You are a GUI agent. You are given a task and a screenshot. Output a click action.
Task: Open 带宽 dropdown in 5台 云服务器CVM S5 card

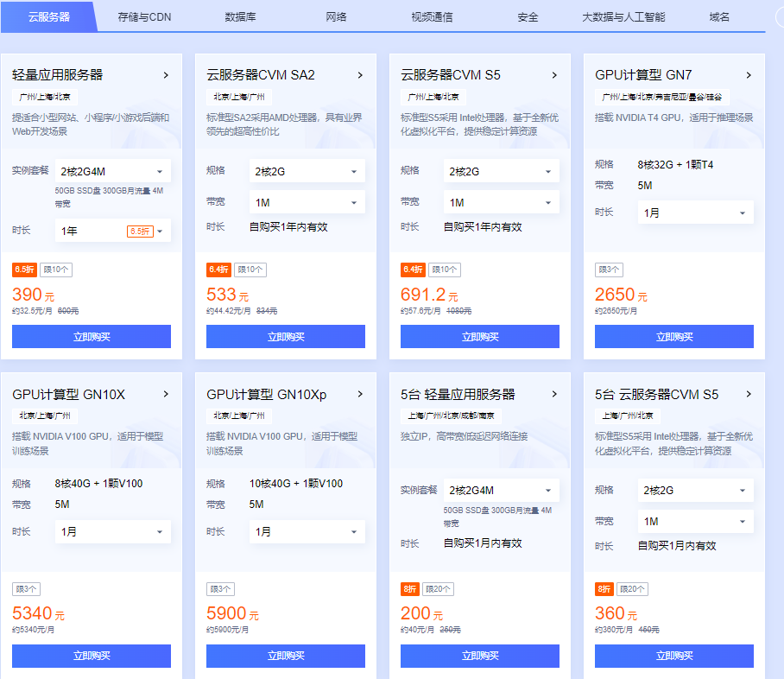[x=696, y=522]
